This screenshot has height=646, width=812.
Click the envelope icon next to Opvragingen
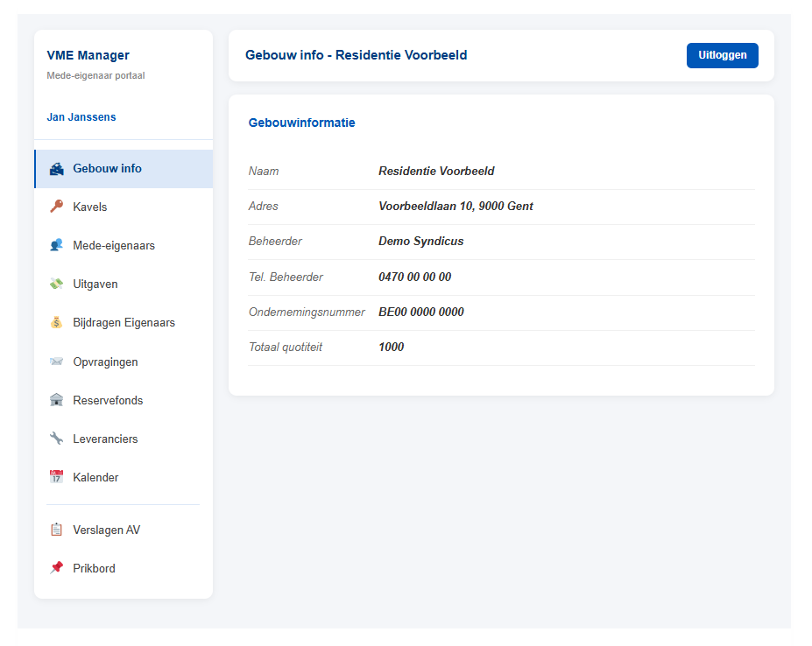tap(56, 362)
